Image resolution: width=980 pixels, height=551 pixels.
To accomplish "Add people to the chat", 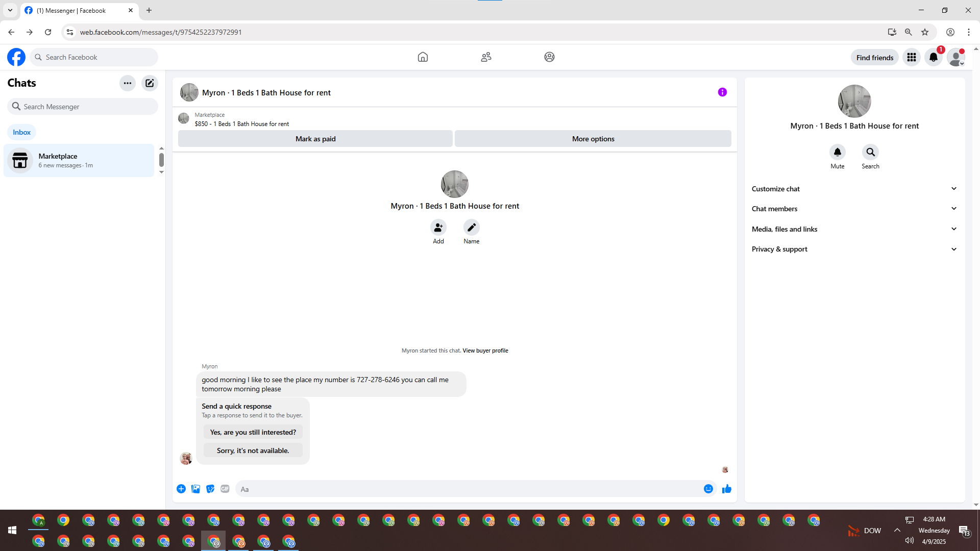I will click(x=438, y=228).
